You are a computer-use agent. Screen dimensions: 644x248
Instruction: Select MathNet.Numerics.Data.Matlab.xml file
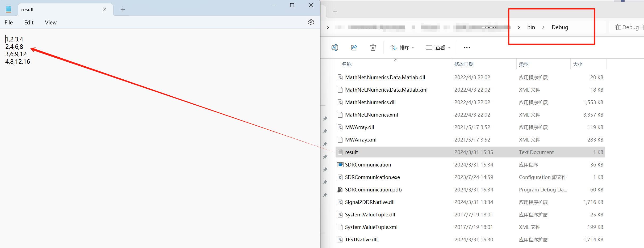coord(470,90)
